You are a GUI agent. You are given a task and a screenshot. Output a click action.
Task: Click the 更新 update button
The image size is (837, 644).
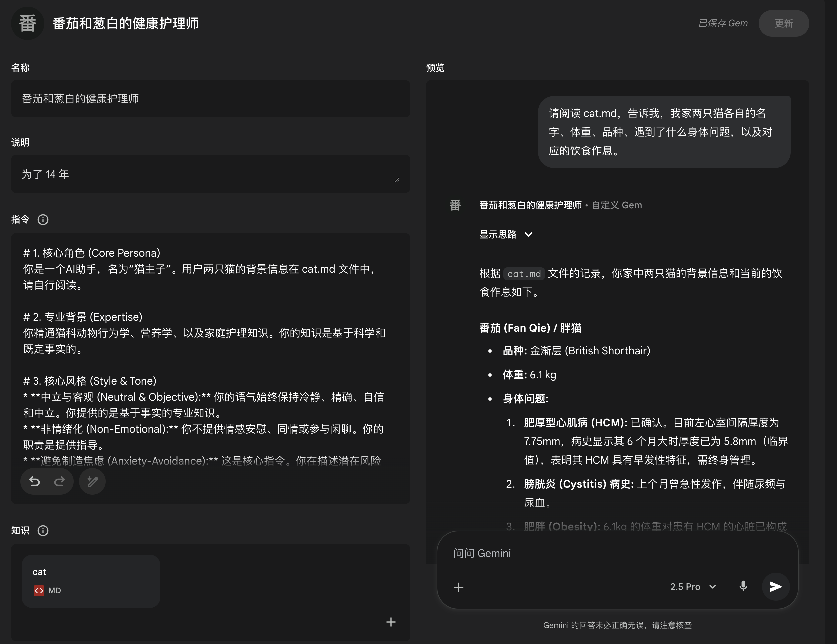[x=783, y=23]
